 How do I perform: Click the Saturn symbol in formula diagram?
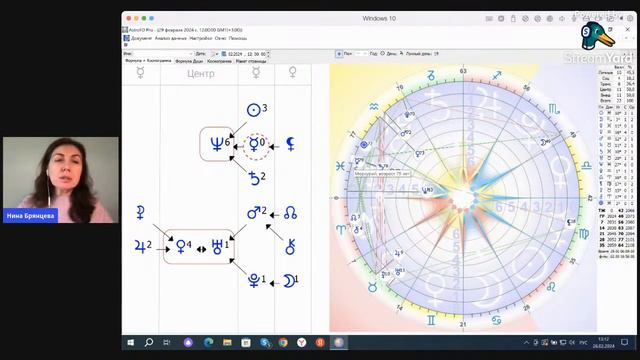254,178
